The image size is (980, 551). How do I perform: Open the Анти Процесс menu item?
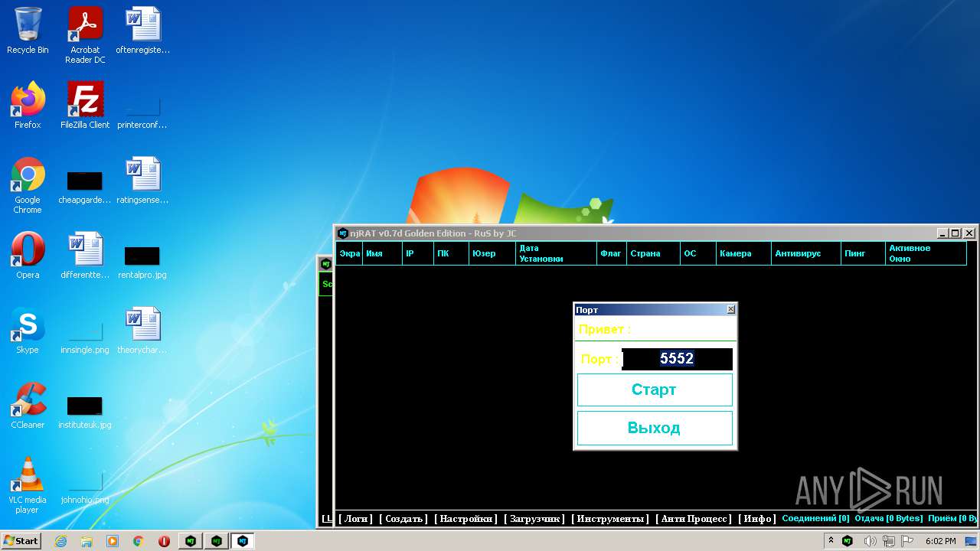[x=694, y=519]
